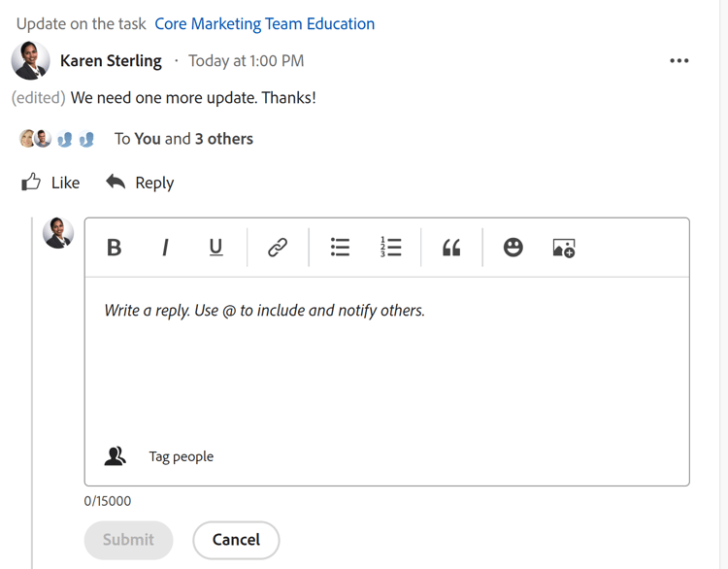The height and width of the screenshot is (569, 728).
Task: Click the Tag people icon
Action: (x=116, y=456)
